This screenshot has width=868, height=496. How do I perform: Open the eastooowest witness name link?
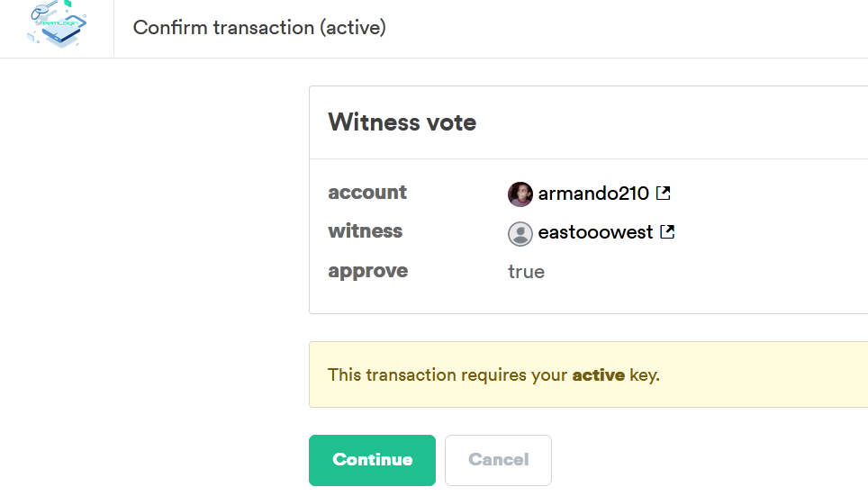tap(595, 233)
